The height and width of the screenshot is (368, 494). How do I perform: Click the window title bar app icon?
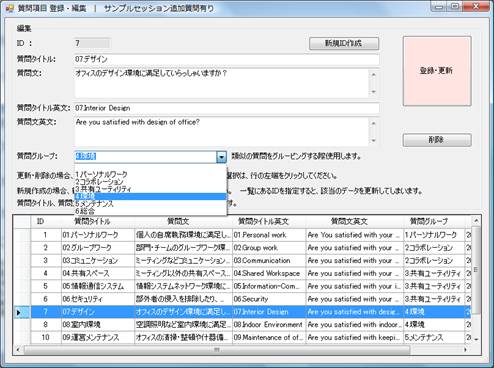click(x=10, y=8)
